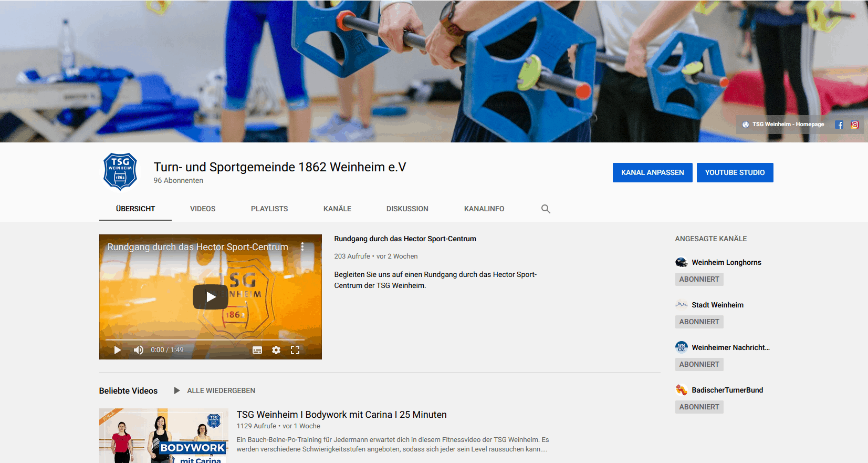
Task: Open the DISKUSSION tab
Action: 407,209
